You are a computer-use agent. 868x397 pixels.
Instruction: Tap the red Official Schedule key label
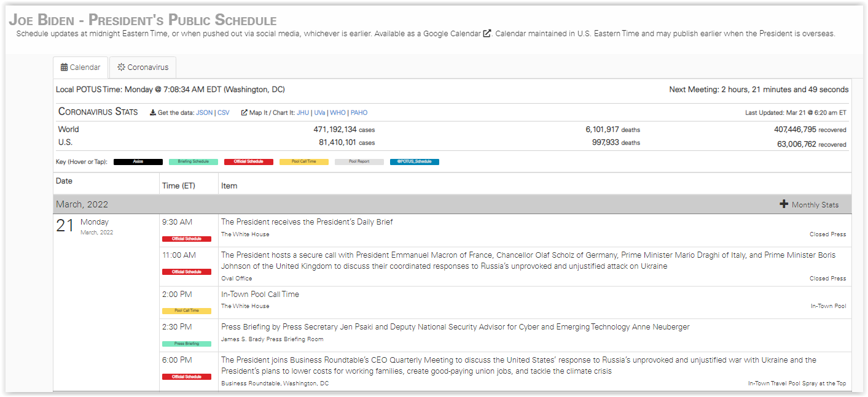249,162
